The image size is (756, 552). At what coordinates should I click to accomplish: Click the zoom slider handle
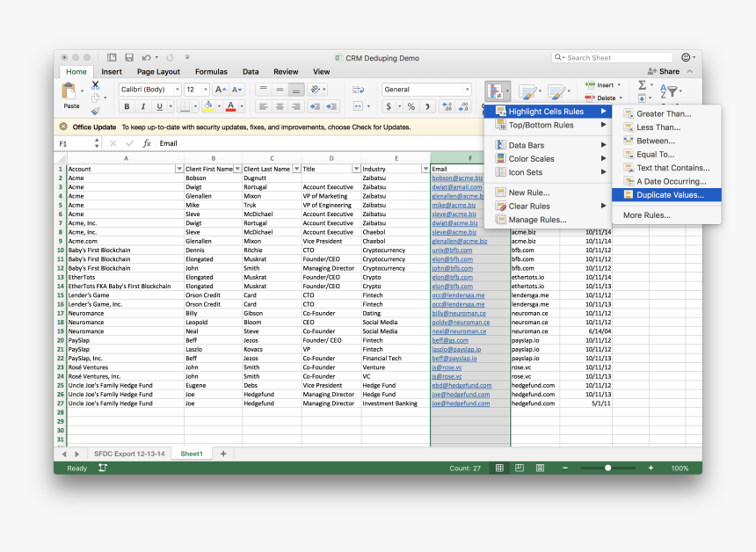point(608,468)
